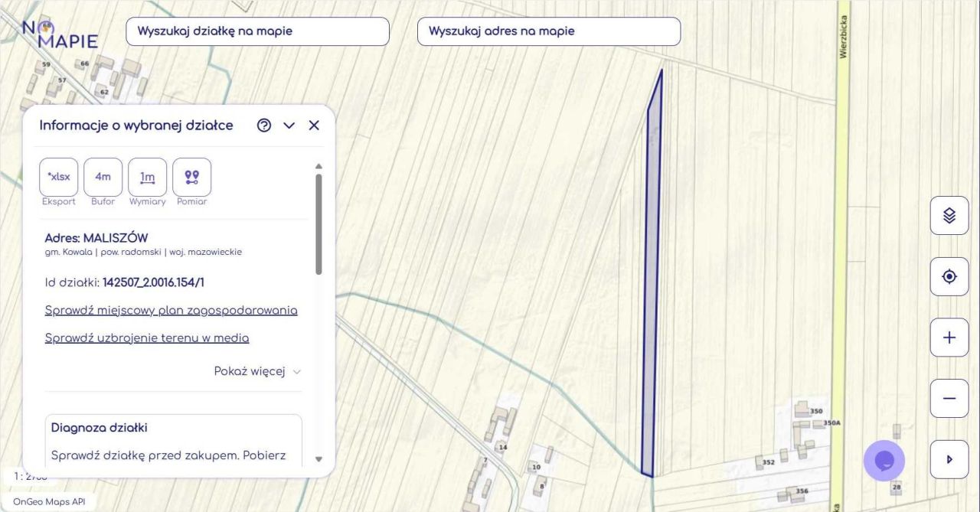The height and width of the screenshot is (512, 980).
Task: Open the 4m Bufor tool
Action: [103, 177]
